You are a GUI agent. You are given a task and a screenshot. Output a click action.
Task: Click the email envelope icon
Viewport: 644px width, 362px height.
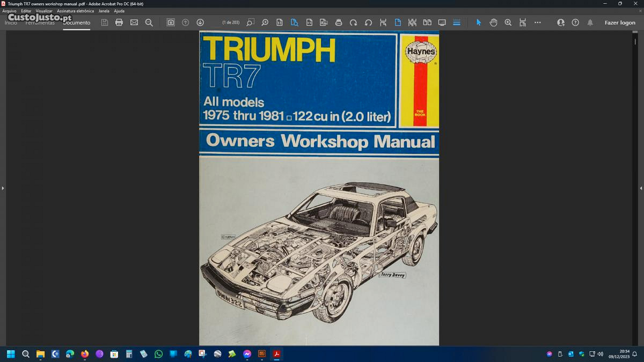click(134, 23)
